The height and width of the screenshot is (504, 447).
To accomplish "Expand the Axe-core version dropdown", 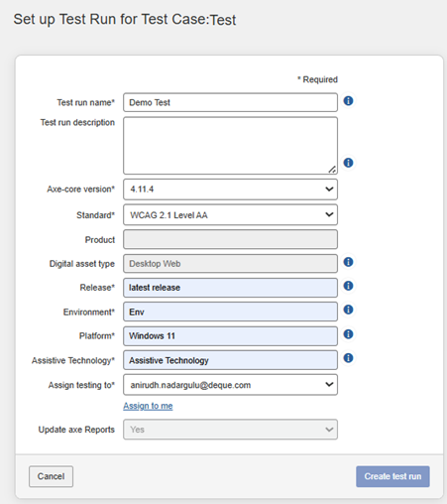I will coord(230,189).
